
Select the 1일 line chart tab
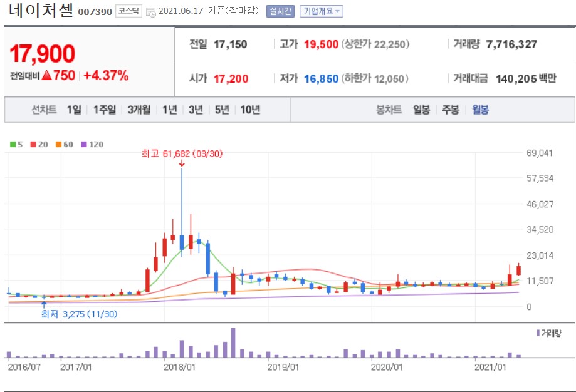pos(74,110)
